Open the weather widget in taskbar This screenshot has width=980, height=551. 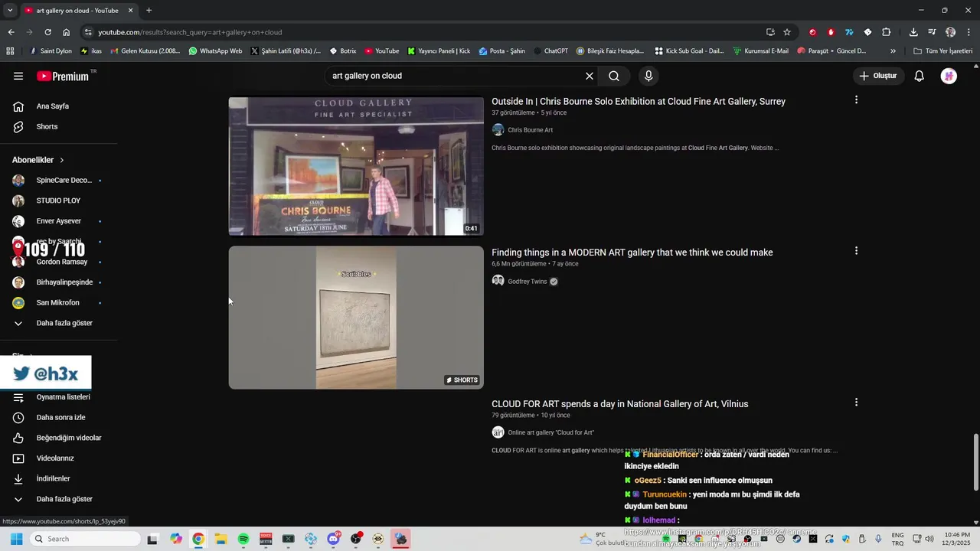(x=602, y=539)
